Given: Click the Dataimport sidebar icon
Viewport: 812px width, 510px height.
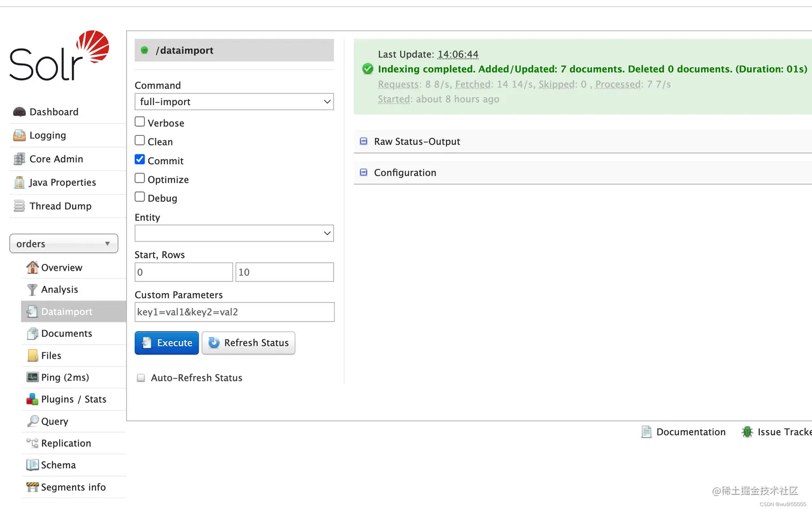Looking at the screenshot, I should [x=32, y=311].
